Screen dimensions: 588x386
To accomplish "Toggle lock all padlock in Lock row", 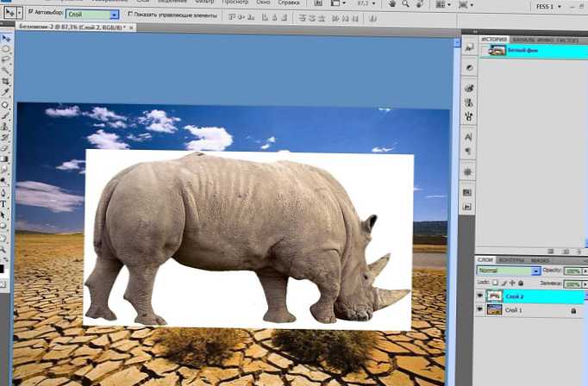I will 521,283.
